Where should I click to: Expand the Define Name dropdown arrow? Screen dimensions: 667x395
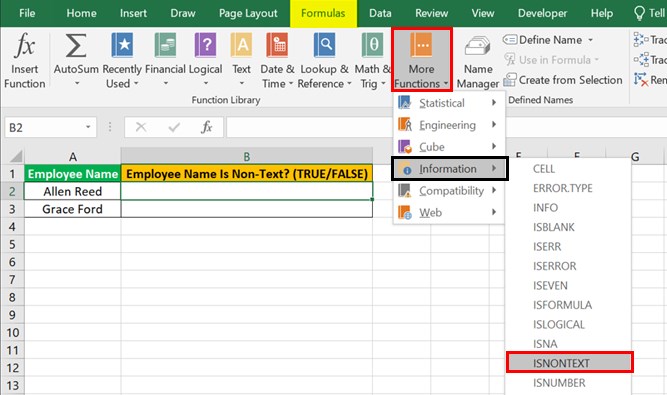tap(590, 40)
